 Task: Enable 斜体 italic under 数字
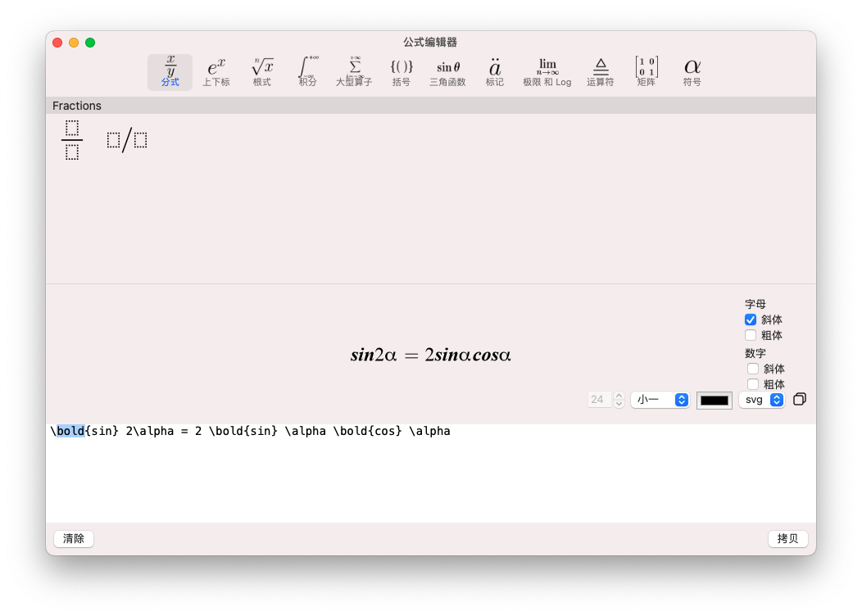coord(753,369)
